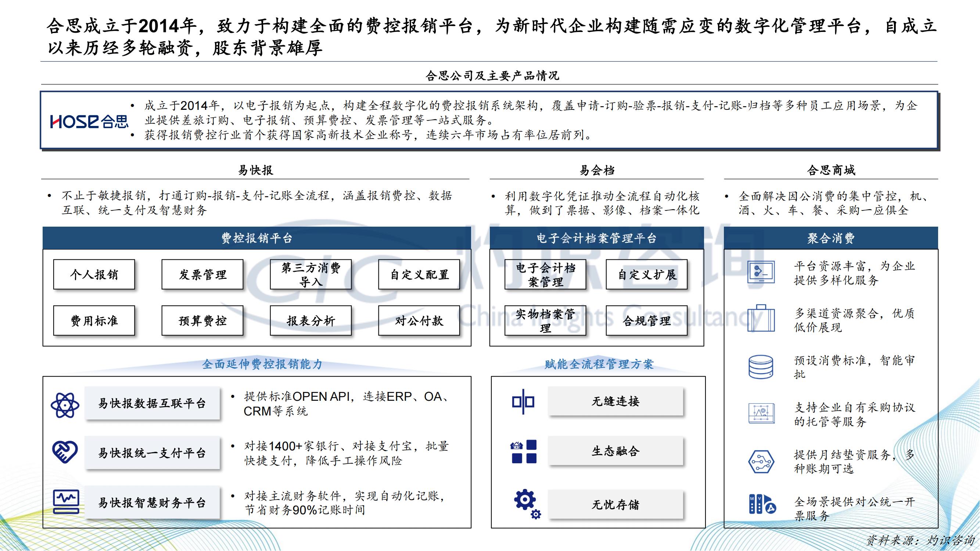Choose the 对公付款 box
Image resolution: width=980 pixels, height=551 pixels.
[x=419, y=321]
